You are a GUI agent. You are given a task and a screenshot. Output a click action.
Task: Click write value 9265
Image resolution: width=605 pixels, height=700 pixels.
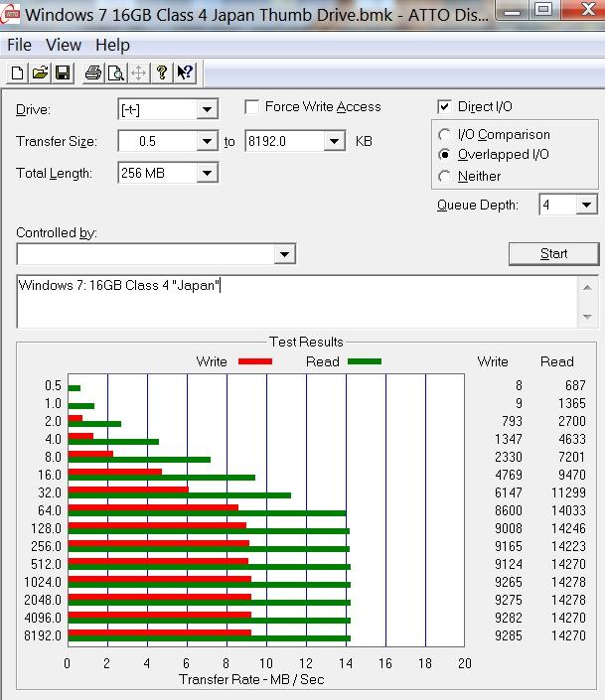[x=509, y=582]
